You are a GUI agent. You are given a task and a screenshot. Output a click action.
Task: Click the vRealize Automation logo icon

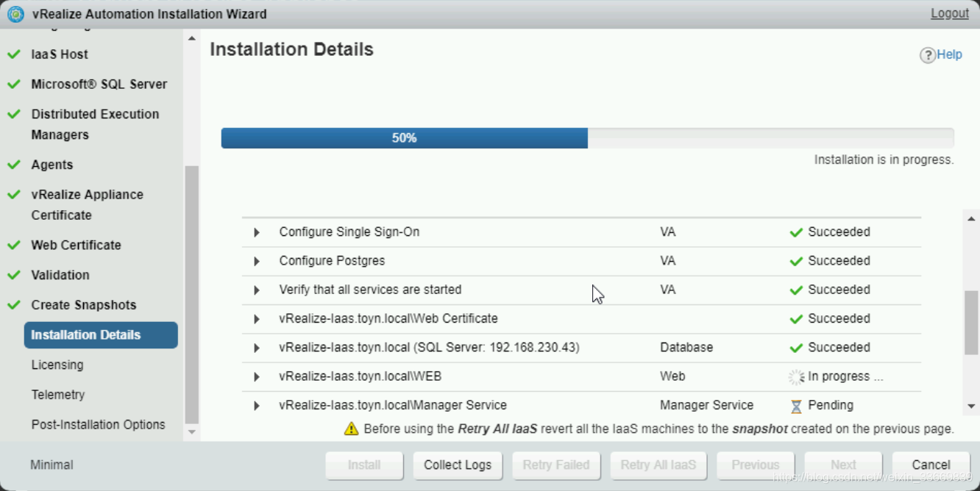pos(15,13)
